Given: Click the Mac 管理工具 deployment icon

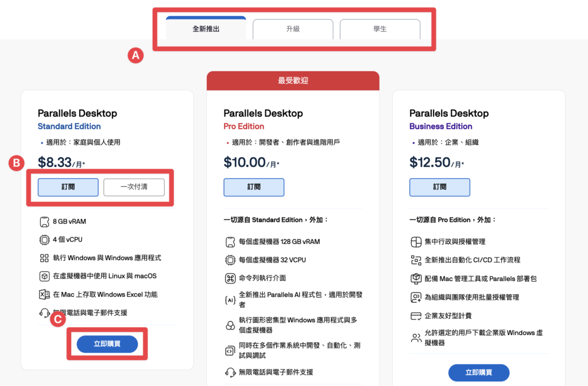Looking at the screenshot, I should pos(416,279).
